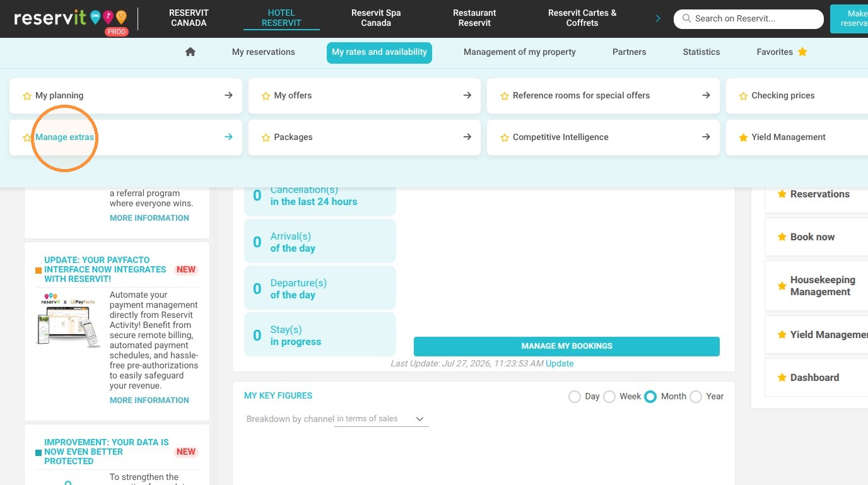Click the Search on Reservit field

749,19
